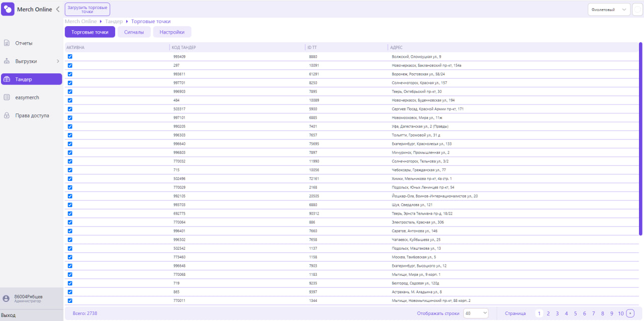This screenshot has width=644, height=321.
Task: Switch to the Настройки tab
Action: [x=172, y=32]
